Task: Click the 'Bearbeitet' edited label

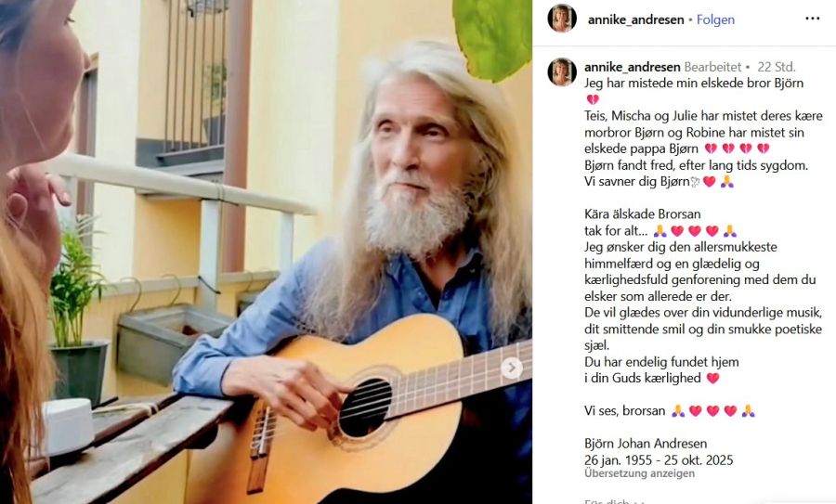Action: point(712,67)
